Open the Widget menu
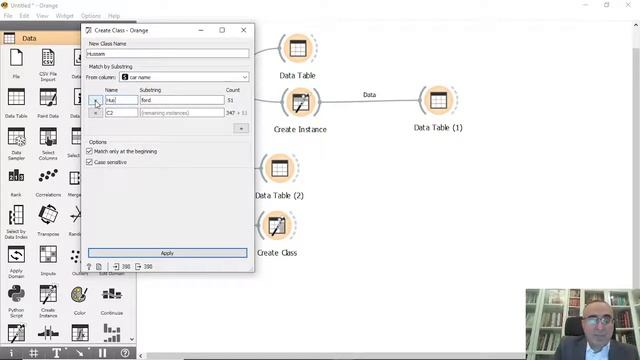The image size is (640, 360). (64, 16)
